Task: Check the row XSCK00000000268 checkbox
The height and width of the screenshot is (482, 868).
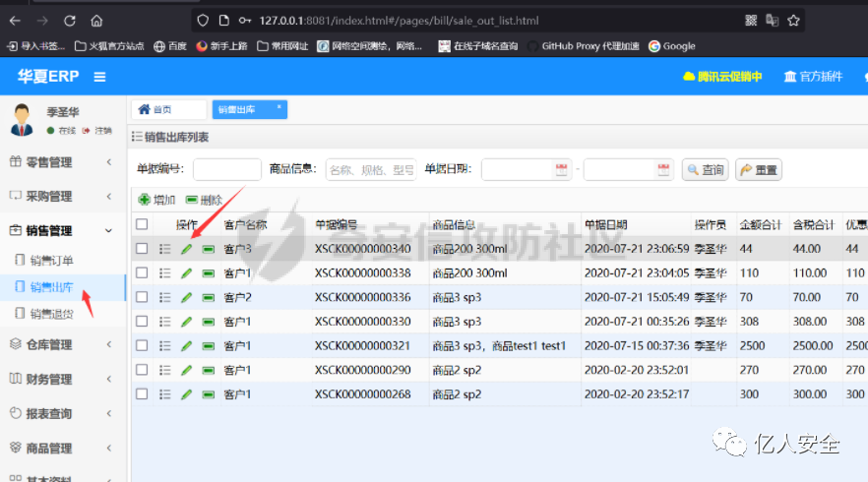Action: (142, 394)
